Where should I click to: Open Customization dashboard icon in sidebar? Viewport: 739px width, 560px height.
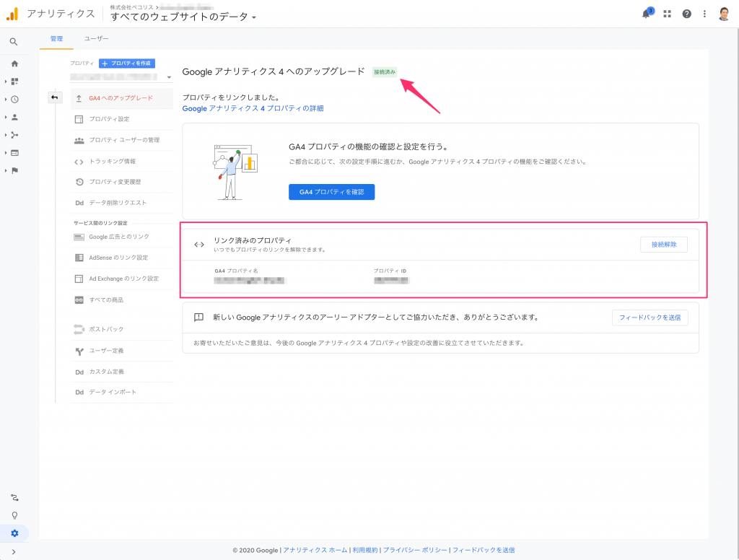pos(14,82)
